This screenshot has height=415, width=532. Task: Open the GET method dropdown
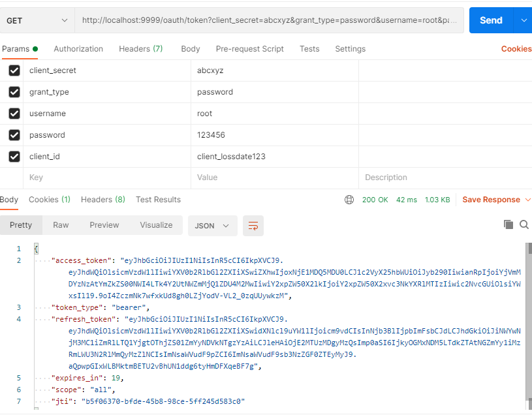point(37,21)
